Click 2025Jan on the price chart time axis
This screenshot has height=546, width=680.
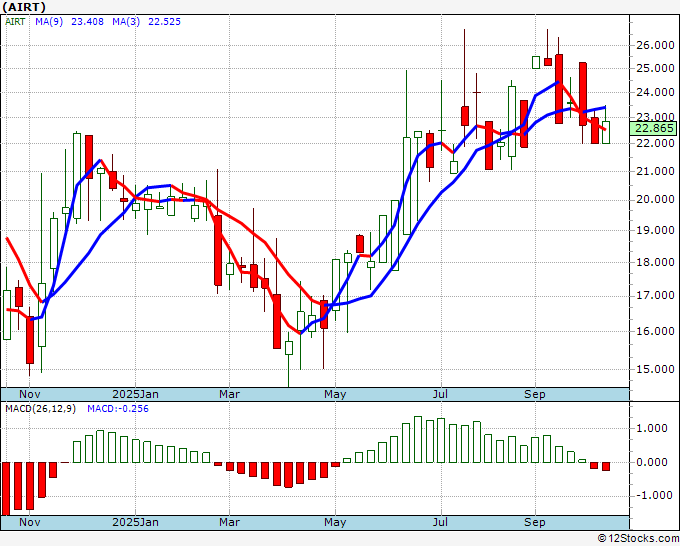pos(135,394)
